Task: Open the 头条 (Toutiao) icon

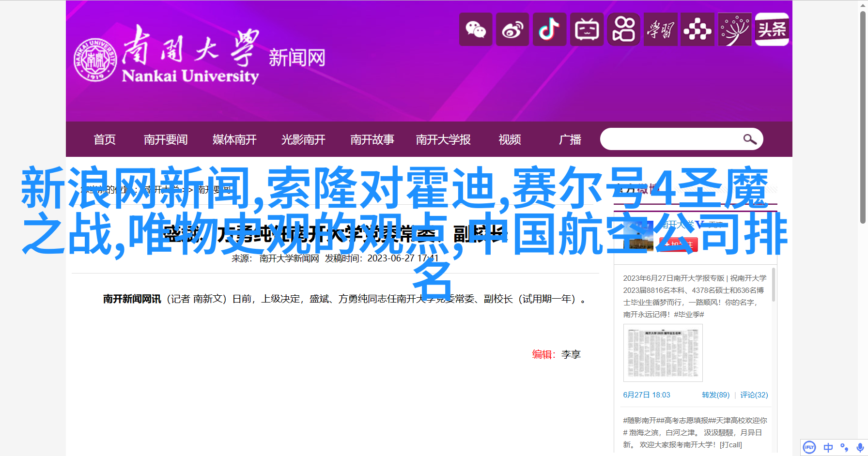Action: [772, 30]
